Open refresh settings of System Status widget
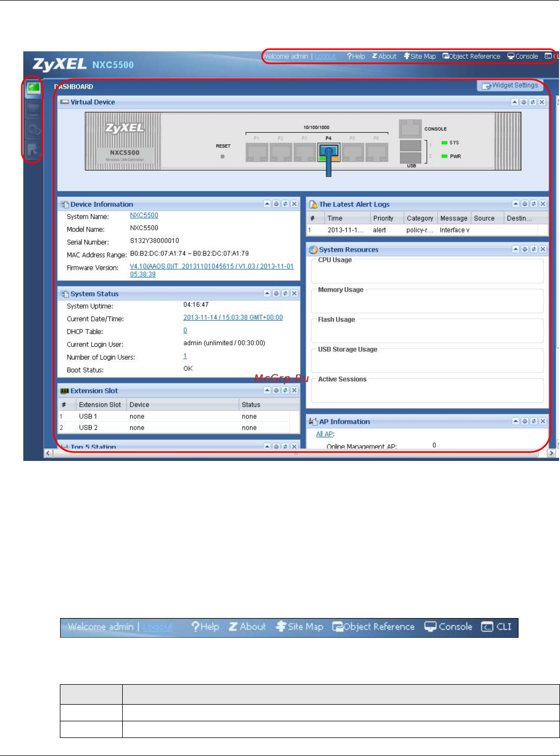This screenshot has height=756, width=560. tap(276, 293)
